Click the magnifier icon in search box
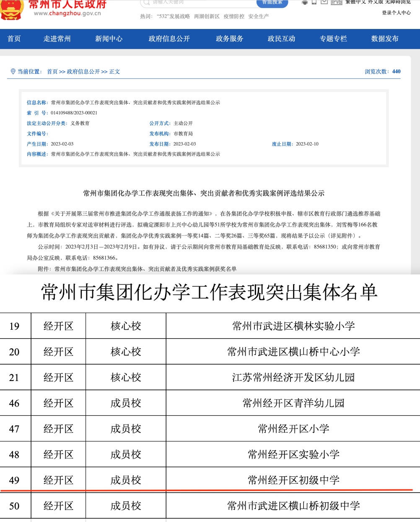This screenshot has height=522, width=420. tap(147, 3)
